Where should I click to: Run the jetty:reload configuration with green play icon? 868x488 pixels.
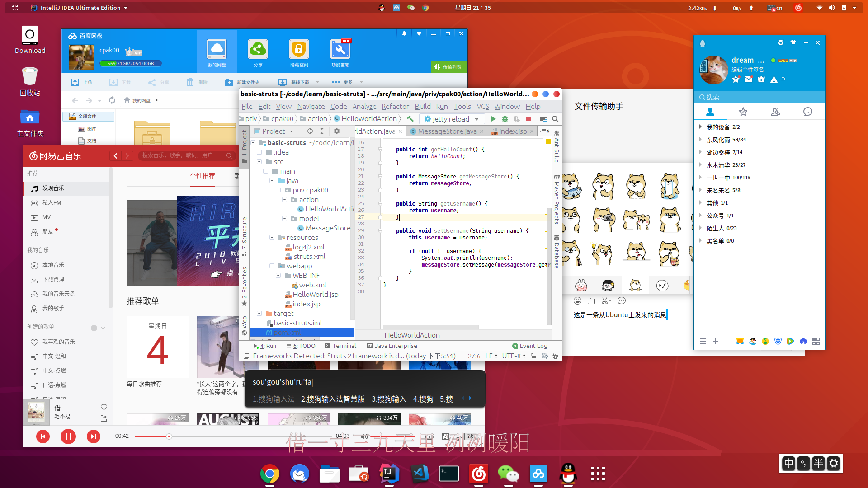pos(493,119)
